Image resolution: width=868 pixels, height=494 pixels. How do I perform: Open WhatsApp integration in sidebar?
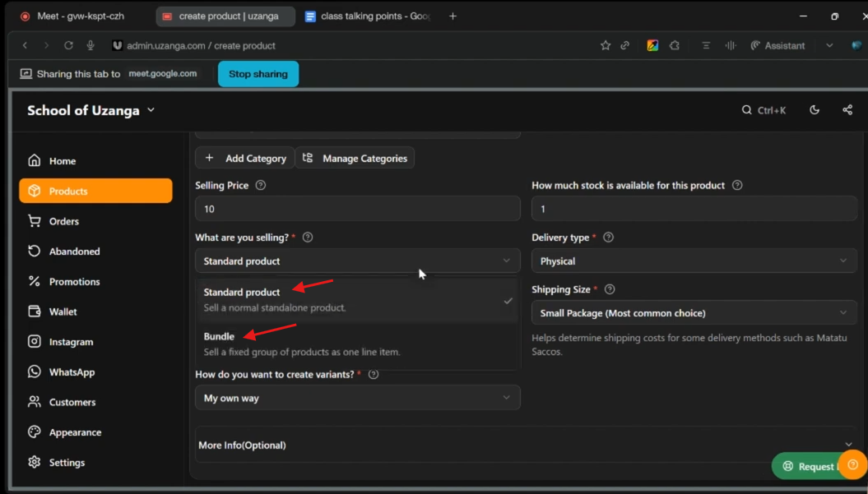95,372
